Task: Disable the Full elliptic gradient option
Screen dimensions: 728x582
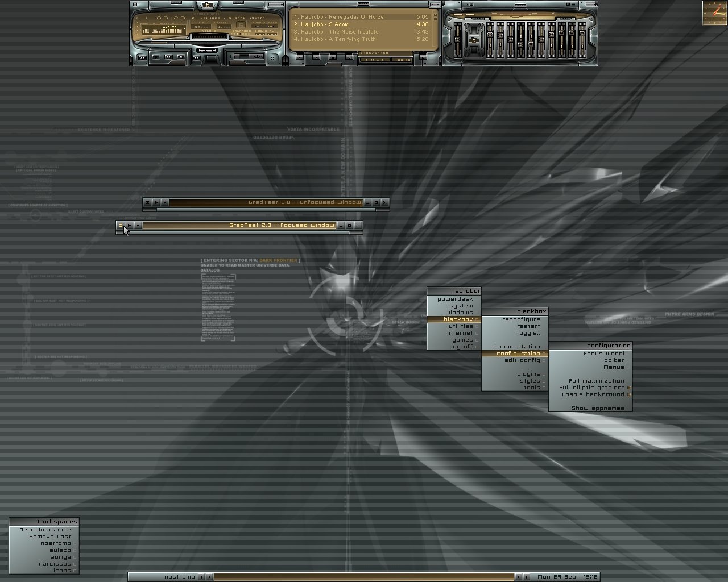Action: coord(590,388)
